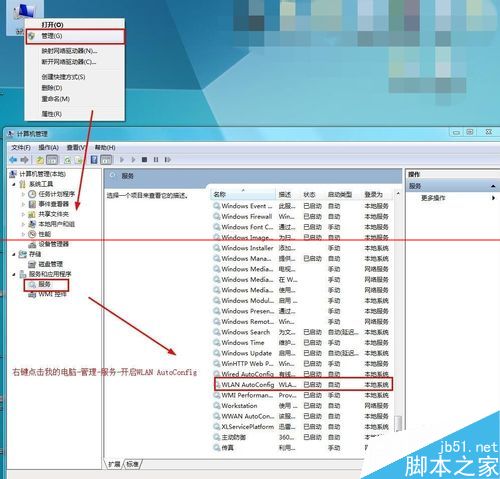Click the Start service play icon
The image size is (500, 479).
pyautogui.click(x=122, y=160)
